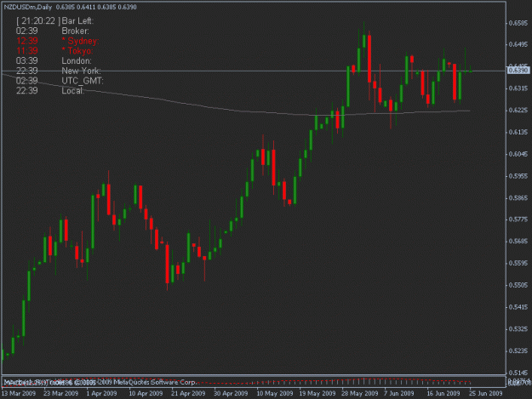532x399 pixels.
Task: Click the 0.5325 price scale label
Action: 518,329
